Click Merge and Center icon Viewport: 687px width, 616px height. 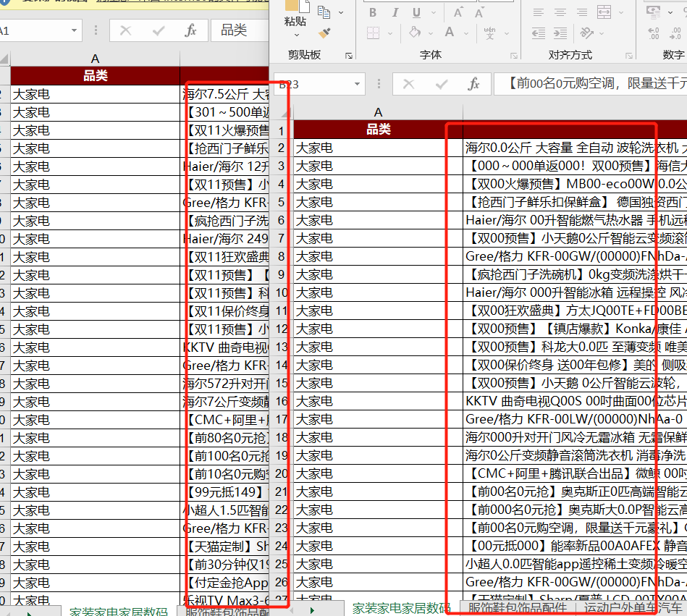point(604,12)
